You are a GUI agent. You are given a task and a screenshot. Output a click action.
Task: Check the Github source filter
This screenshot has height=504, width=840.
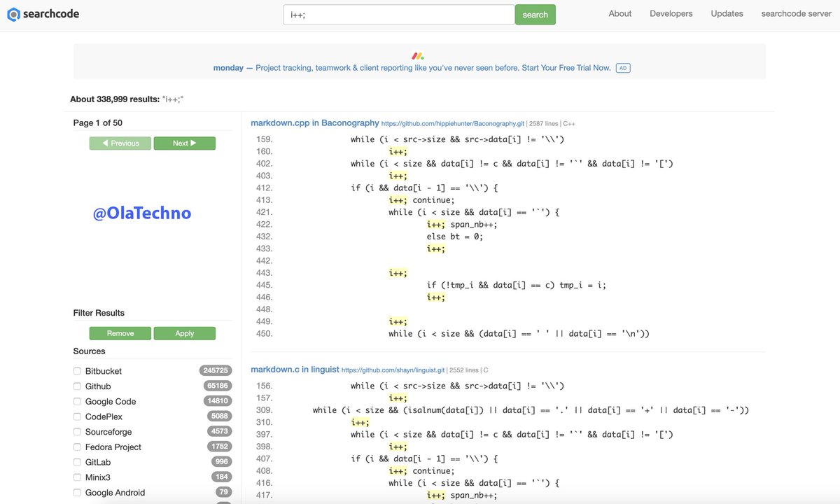78,386
